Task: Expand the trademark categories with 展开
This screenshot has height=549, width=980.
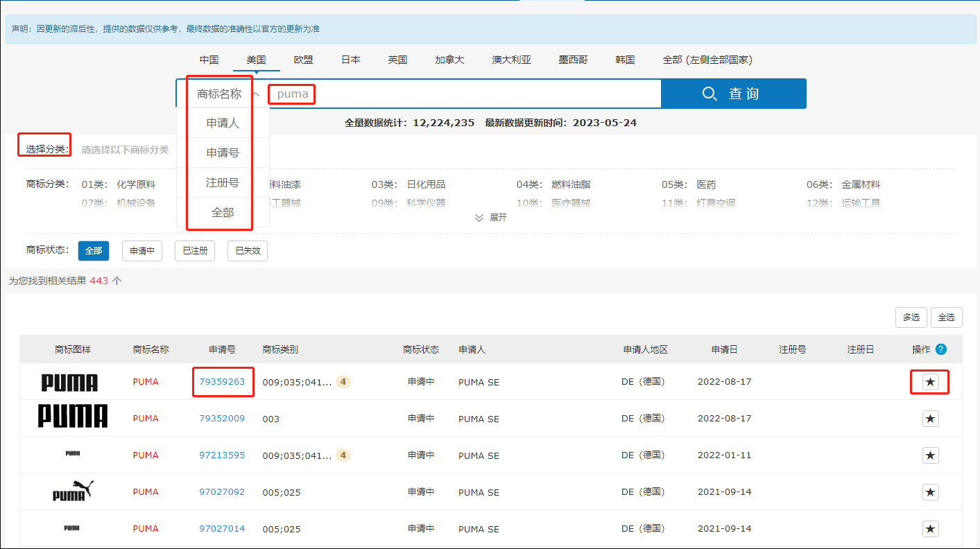Action: tap(490, 218)
